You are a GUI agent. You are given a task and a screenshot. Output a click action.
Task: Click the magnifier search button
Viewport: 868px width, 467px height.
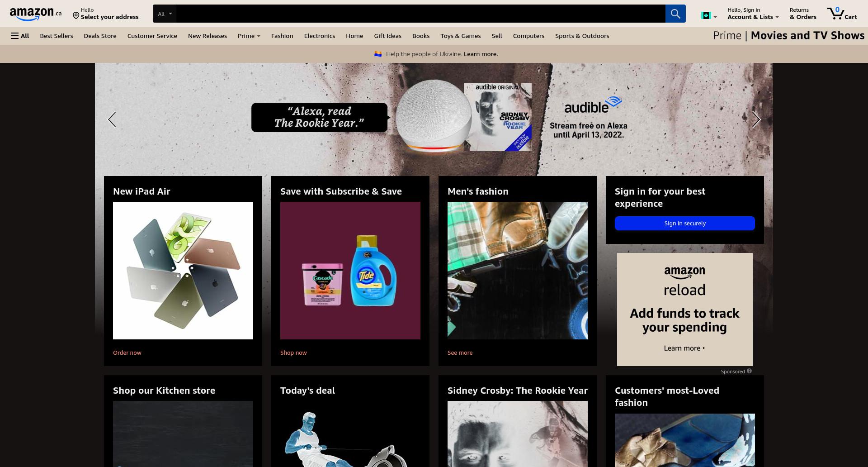coord(675,14)
